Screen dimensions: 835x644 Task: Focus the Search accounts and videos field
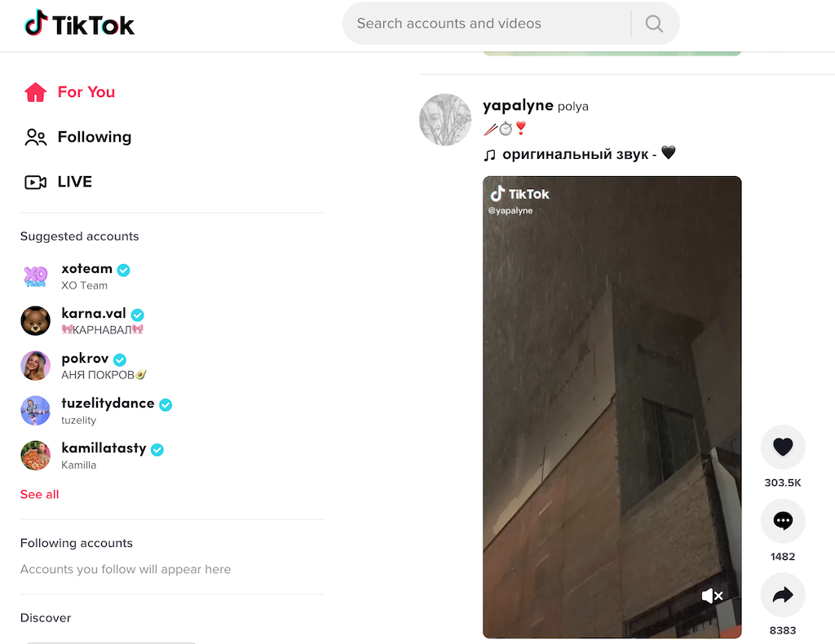click(x=485, y=24)
